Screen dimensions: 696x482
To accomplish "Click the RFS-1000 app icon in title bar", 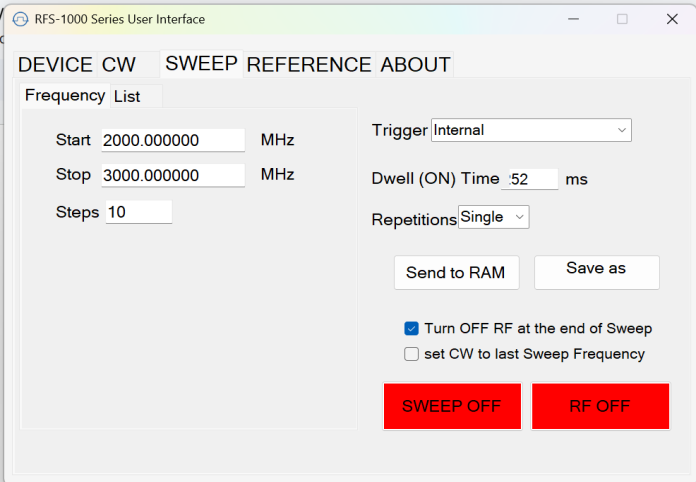I will [20, 20].
